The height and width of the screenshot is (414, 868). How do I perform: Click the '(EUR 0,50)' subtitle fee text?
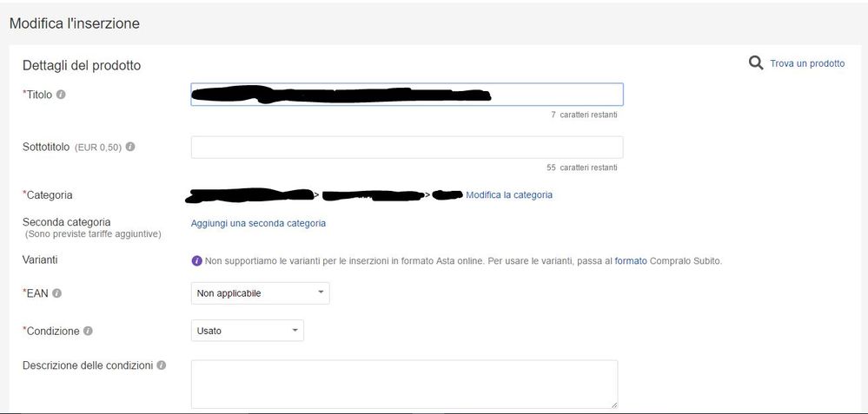click(x=98, y=148)
